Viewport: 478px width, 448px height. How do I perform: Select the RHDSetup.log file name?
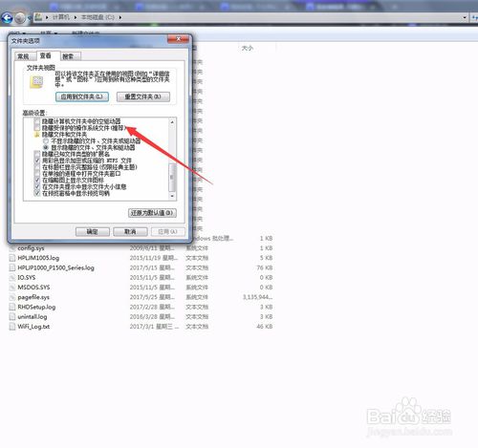36,308
